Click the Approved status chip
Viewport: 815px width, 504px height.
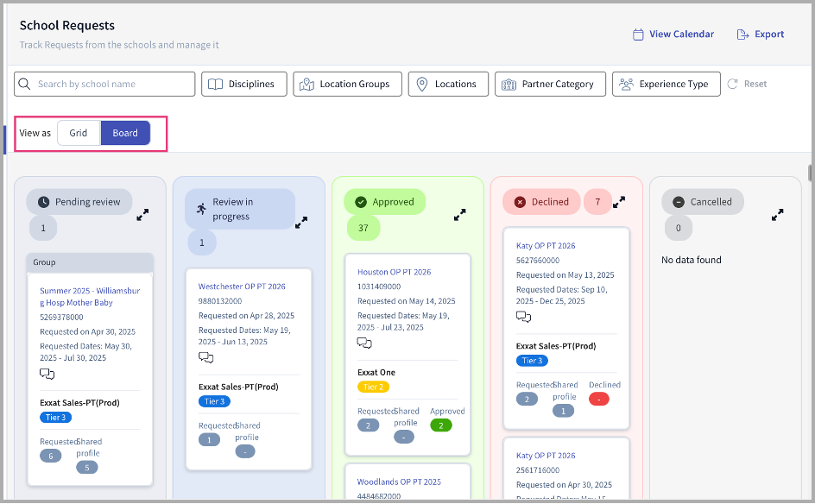point(385,202)
